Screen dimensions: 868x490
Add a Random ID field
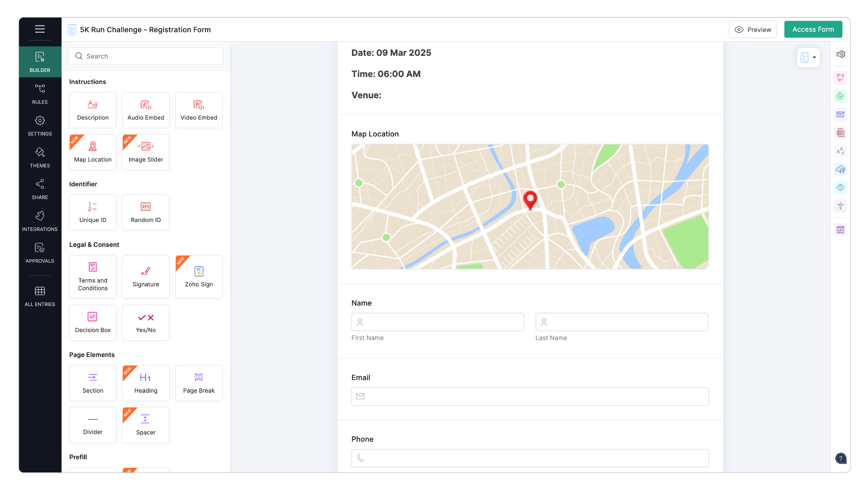click(x=146, y=213)
